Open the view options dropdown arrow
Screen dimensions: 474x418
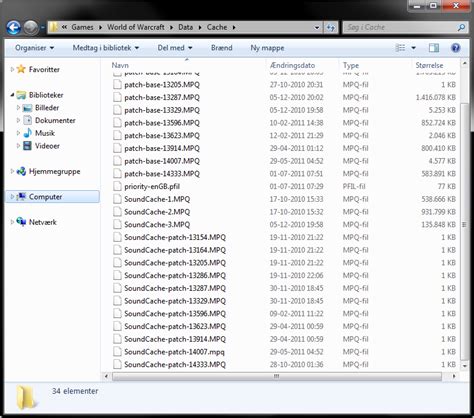click(413, 48)
